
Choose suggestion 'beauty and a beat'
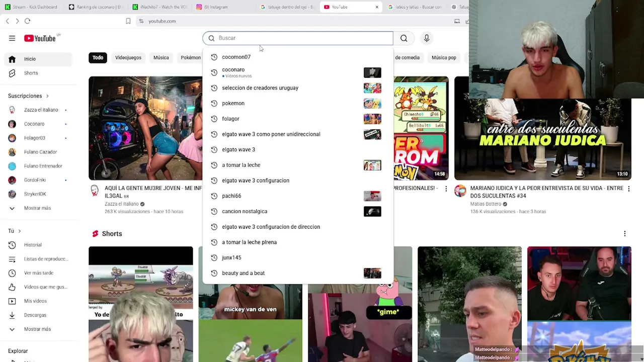pos(298,273)
